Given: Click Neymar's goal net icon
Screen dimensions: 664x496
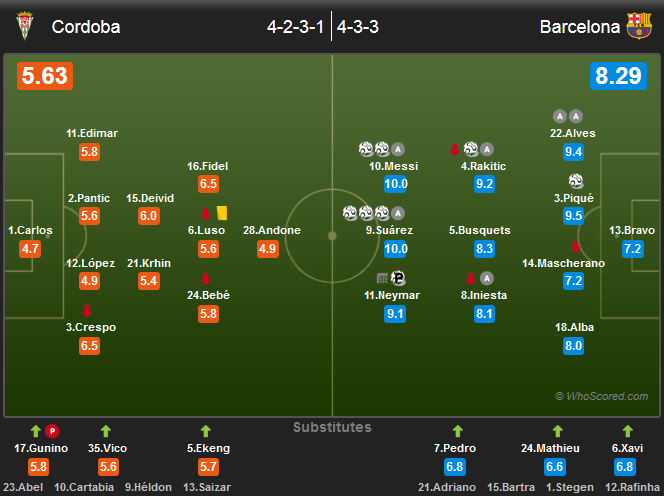Looking at the screenshot, I should 382,278.
